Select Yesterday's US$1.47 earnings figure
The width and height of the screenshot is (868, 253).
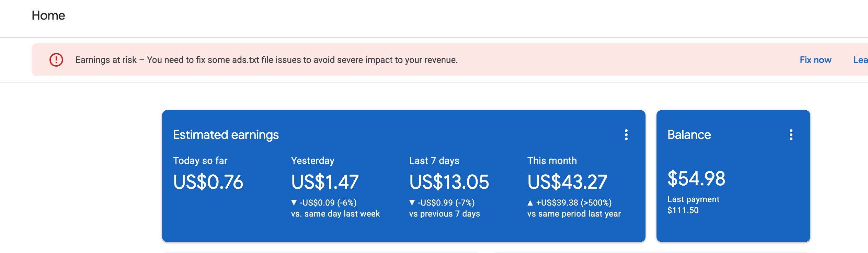tap(325, 182)
